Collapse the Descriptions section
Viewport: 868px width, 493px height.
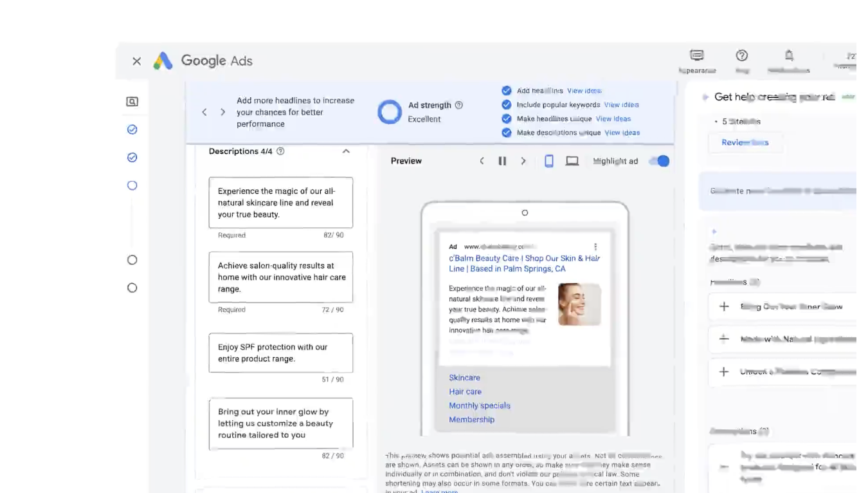click(346, 151)
